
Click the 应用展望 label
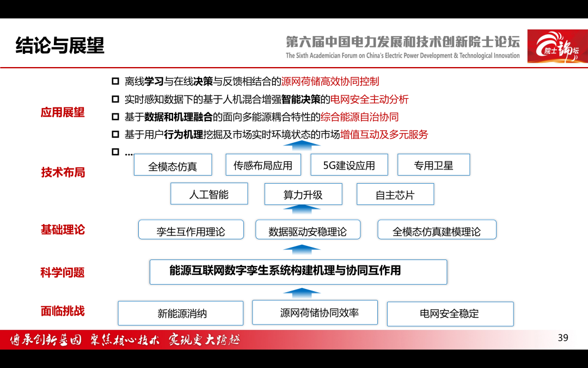pyautogui.click(x=63, y=112)
